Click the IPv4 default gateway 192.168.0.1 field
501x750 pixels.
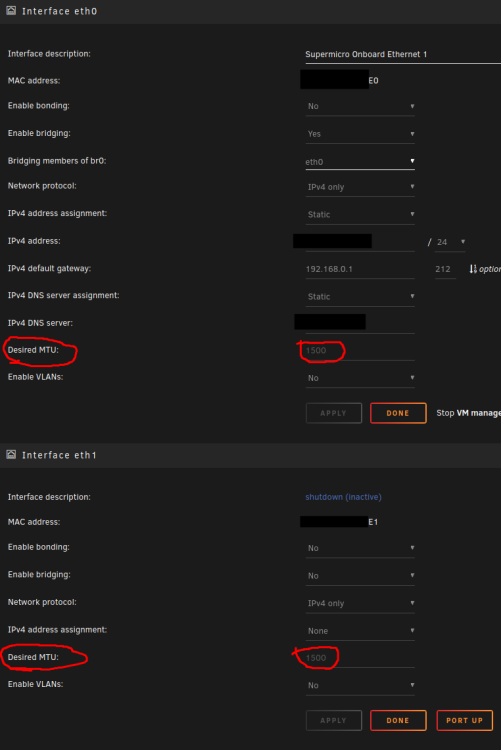360,269
